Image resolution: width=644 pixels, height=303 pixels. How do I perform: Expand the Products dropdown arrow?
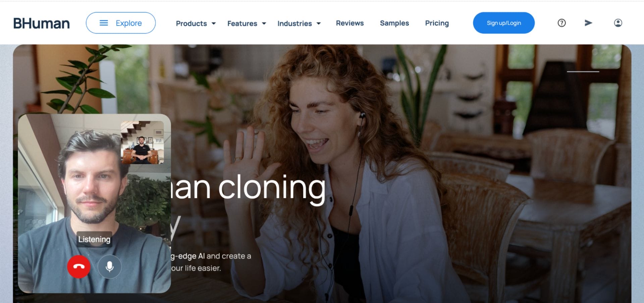point(214,24)
